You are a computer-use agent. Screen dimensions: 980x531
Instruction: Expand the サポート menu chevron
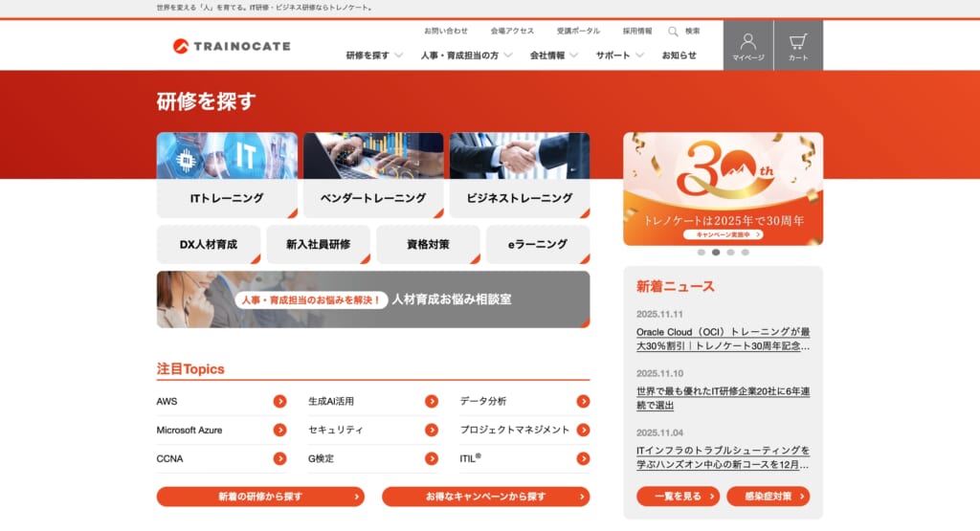pos(639,55)
